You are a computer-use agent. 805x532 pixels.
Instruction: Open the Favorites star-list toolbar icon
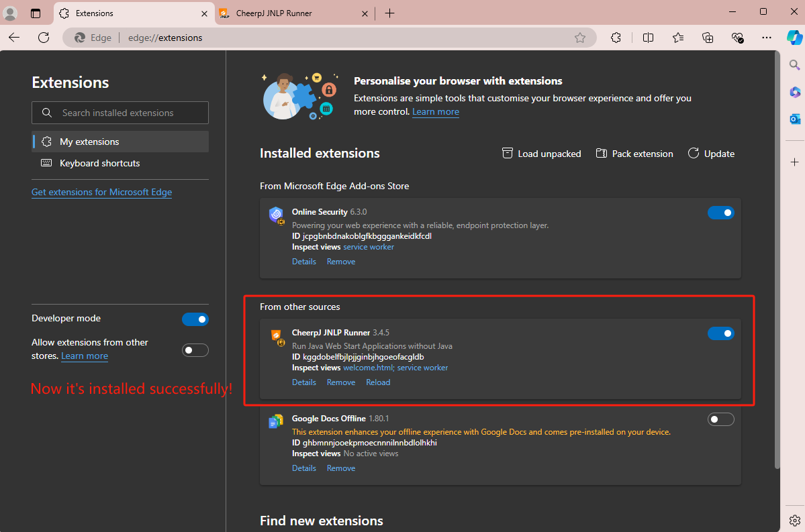[x=678, y=38]
